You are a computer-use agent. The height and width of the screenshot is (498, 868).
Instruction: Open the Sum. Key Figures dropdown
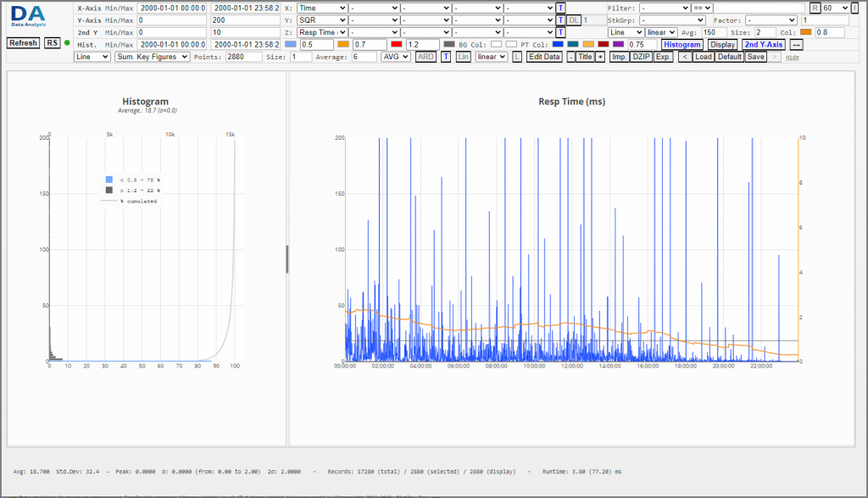[x=153, y=57]
